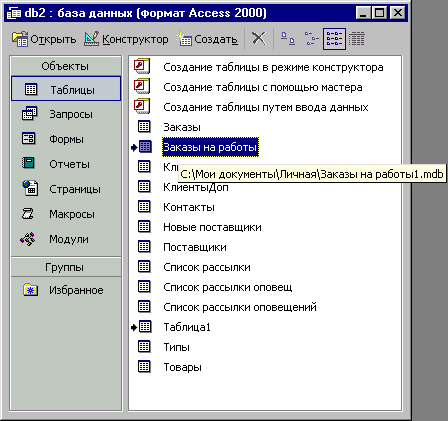Switch to Small Icons view
The width and height of the screenshot is (448, 421).
(311, 39)
